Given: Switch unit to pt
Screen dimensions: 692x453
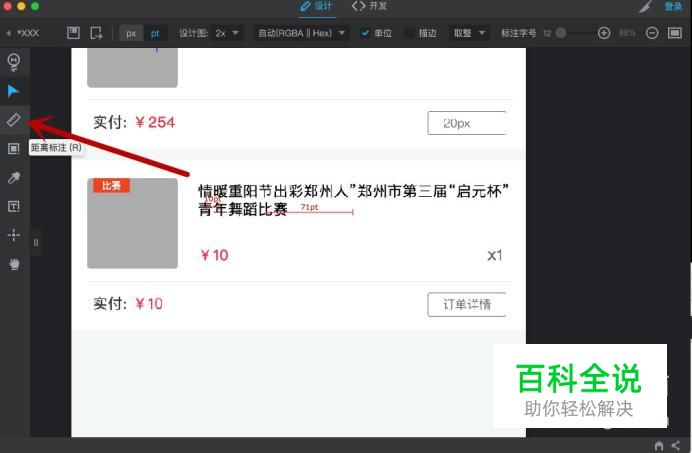Looking at the screenshot, I should (x=155, y=33).
